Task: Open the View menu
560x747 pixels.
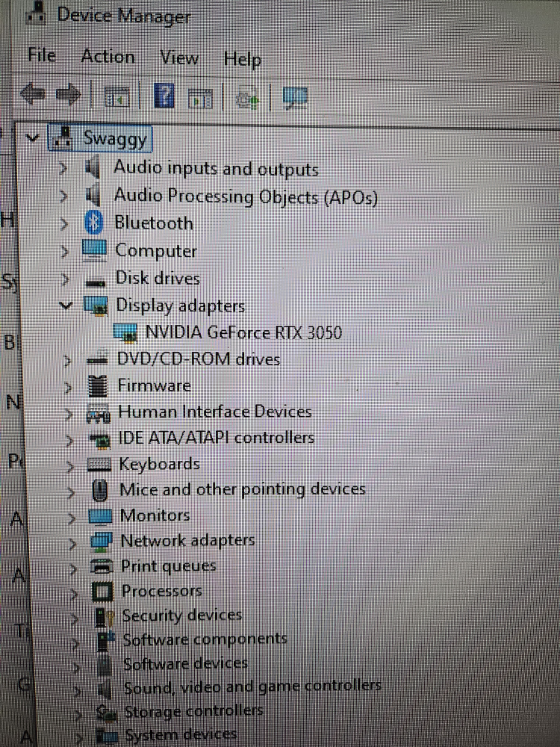Action: click(179, 58)
